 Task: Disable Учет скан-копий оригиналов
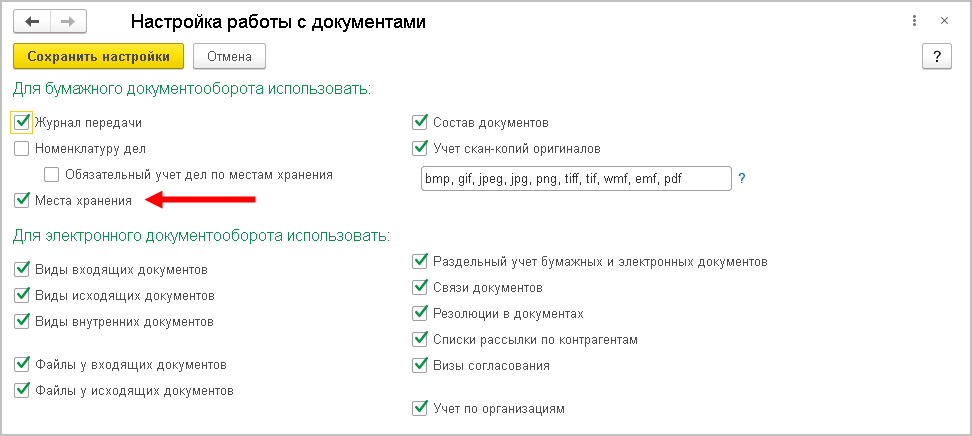click(x=420, y=149)
